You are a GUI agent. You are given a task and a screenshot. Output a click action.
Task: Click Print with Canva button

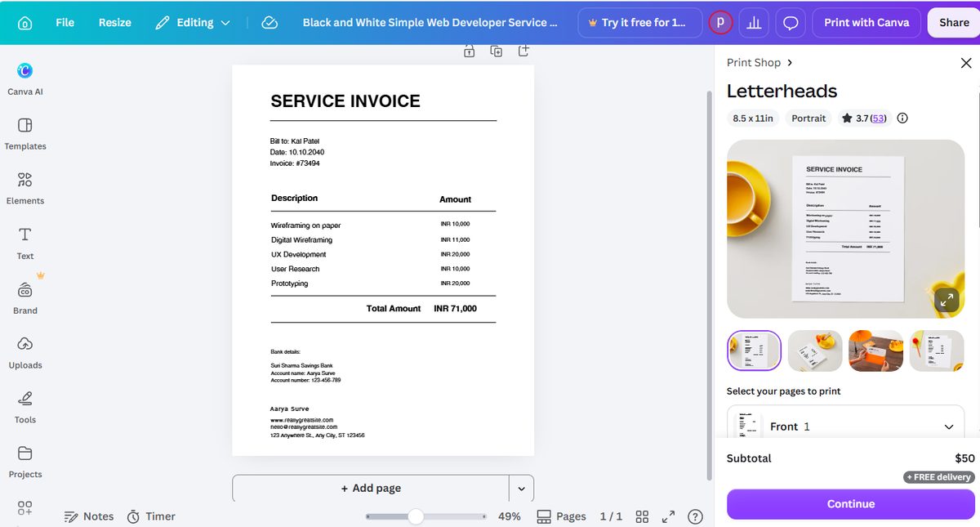click(x=866, y=23)
